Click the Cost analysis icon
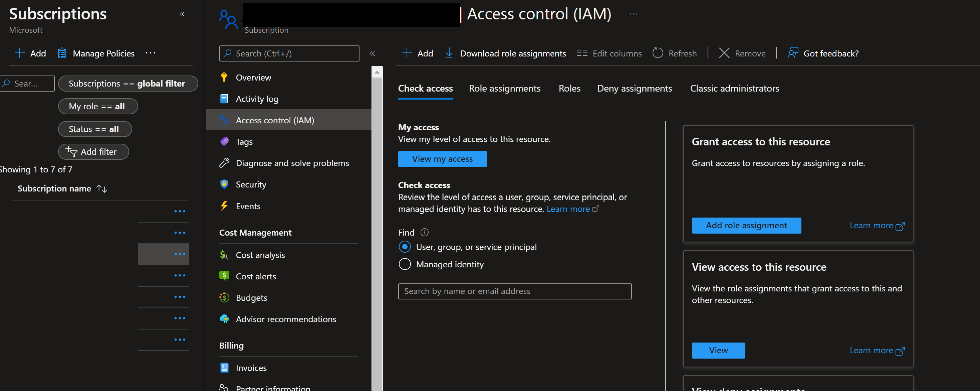 [224, 255]
